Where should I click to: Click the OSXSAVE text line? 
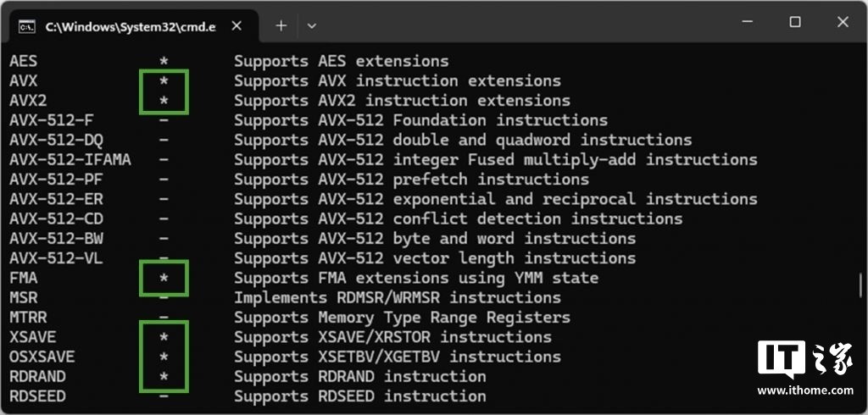point(285,357)
